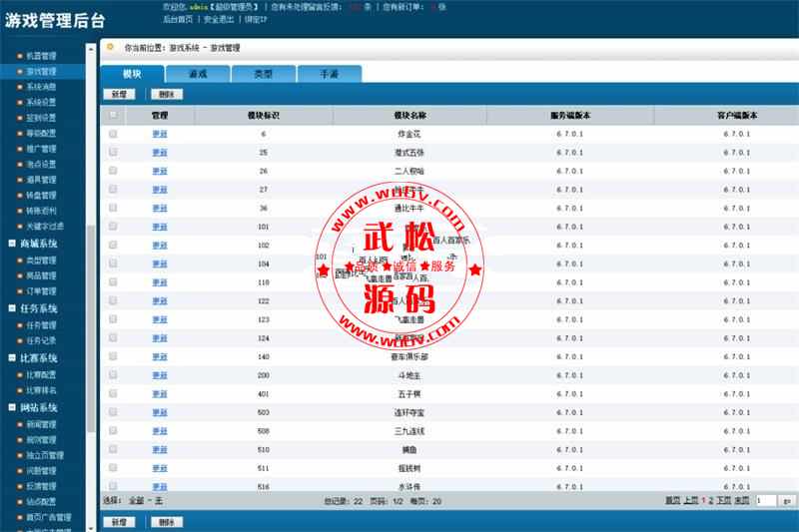The height and width of the screenshot is (532, 799).
Task: Open 机器管理 in the sidebar
Action: point(41,56)
